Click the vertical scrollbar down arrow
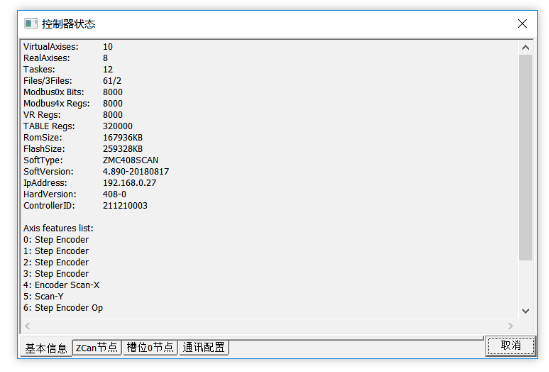 click(525, 311)
